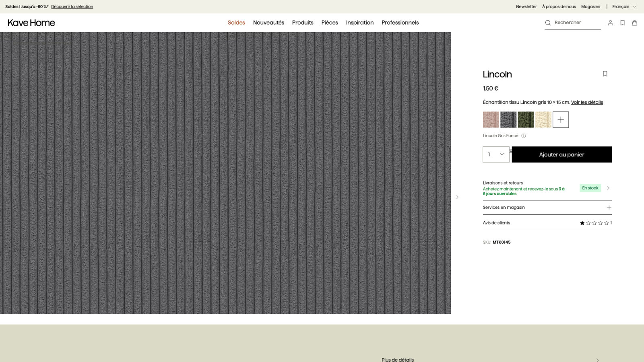Click the Kave Home logo
644x362 pixels.
click(x=31, y=23)
